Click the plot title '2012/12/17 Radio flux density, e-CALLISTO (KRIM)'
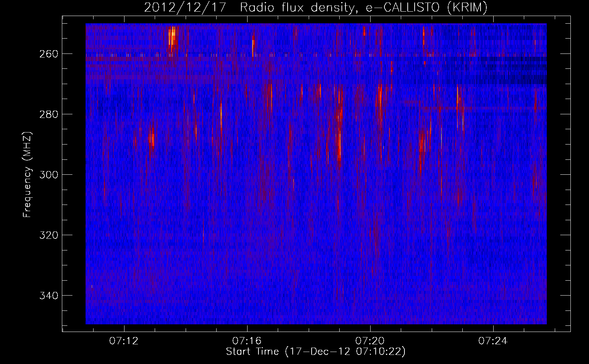The image size is (589, 364). coord(316,7)
